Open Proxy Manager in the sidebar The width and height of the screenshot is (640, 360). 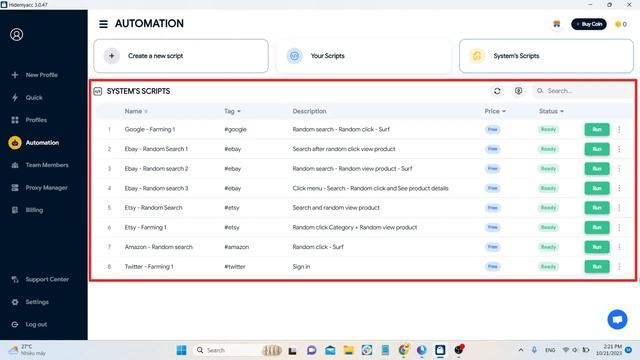tap(40, 188)
